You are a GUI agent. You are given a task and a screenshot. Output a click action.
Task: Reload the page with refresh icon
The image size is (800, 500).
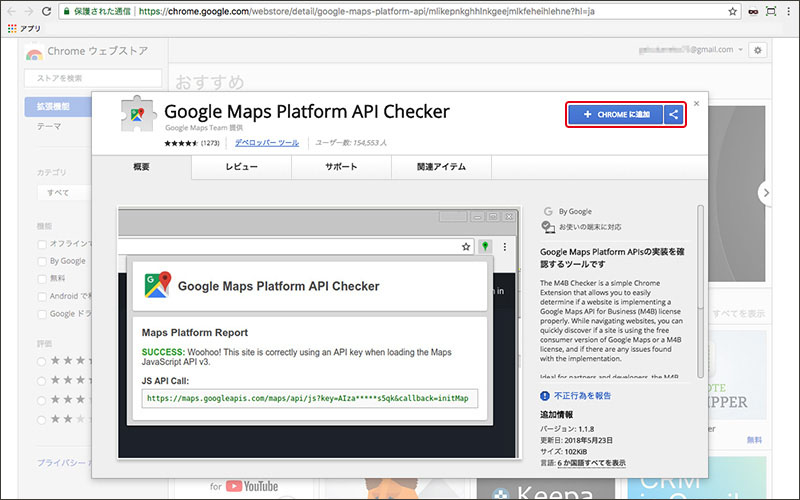(x=46, y=11)
